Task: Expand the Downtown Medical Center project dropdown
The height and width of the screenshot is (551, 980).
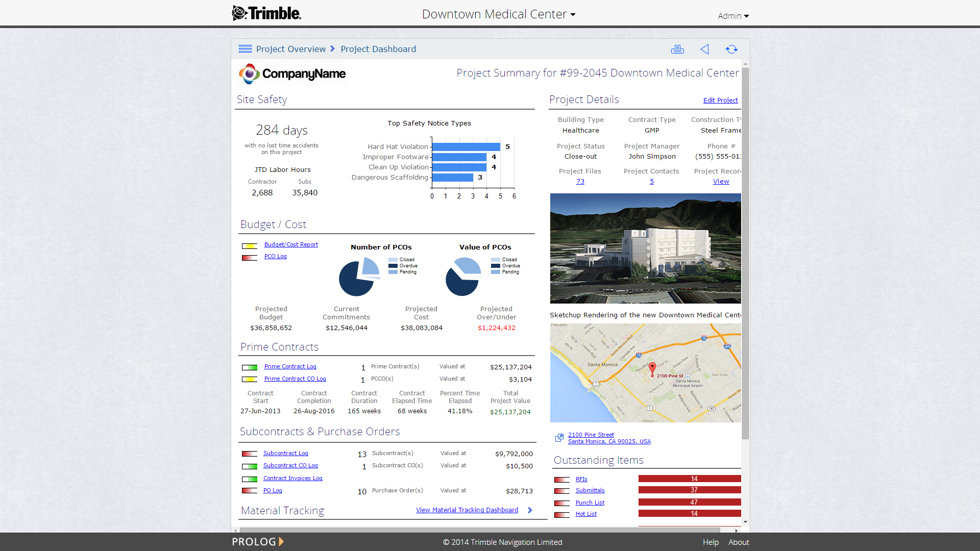Action: (x=499, y=14)
